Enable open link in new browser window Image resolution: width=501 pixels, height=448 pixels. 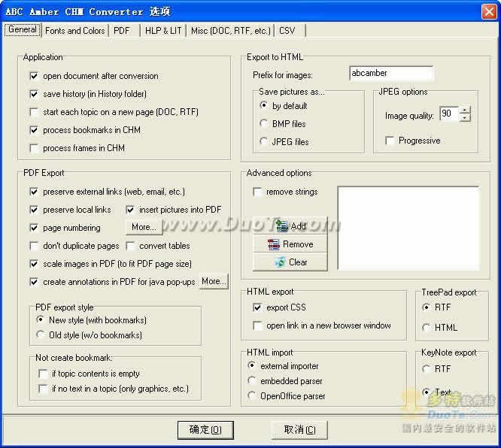coord(257,325)
